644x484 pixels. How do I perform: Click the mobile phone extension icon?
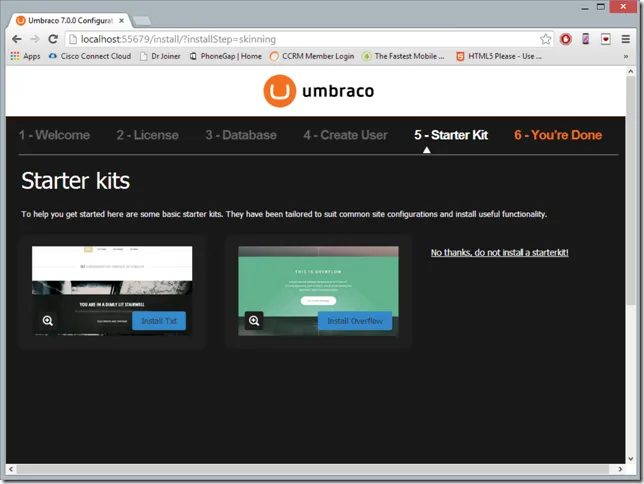586,39
